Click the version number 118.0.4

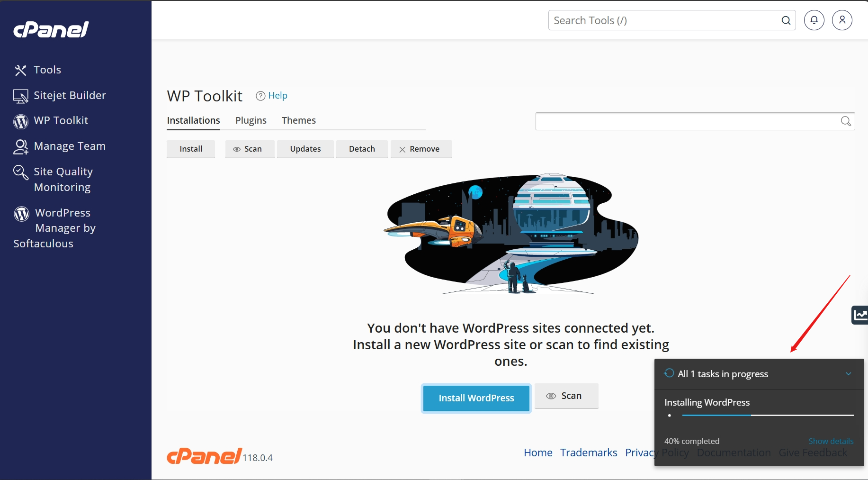tap(258, 458)
